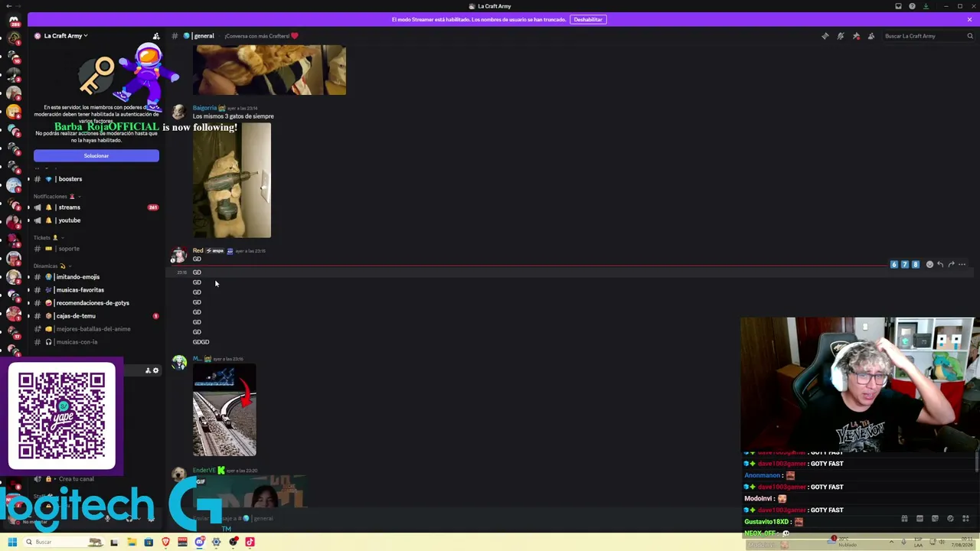
Task: Click the Discord home button in the server rail
Action: pos(14,21)
